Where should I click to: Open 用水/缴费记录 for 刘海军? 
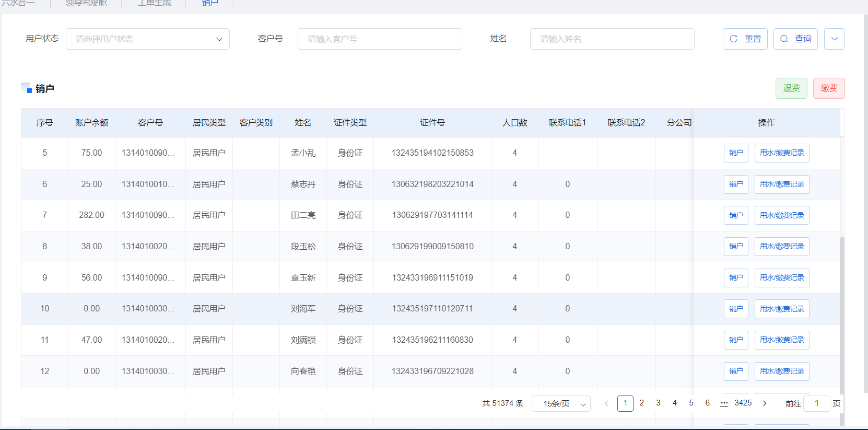coord(782,309)
